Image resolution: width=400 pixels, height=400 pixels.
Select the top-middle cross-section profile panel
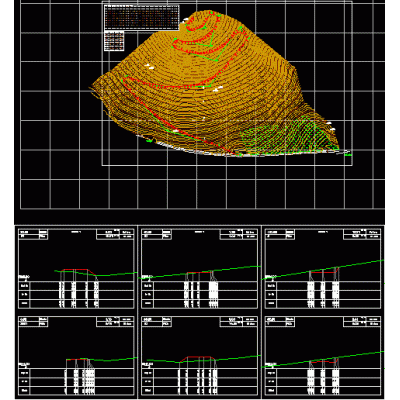200,269
